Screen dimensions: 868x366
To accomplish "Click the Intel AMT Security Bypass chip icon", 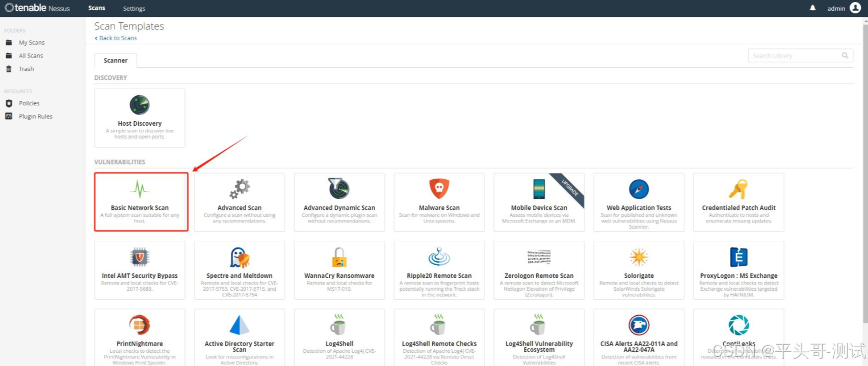I will click(x=140, y=257).
